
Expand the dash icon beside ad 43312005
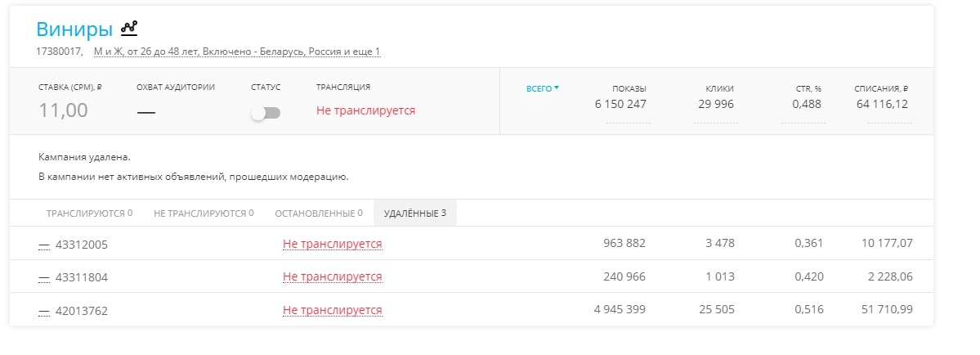44,245
